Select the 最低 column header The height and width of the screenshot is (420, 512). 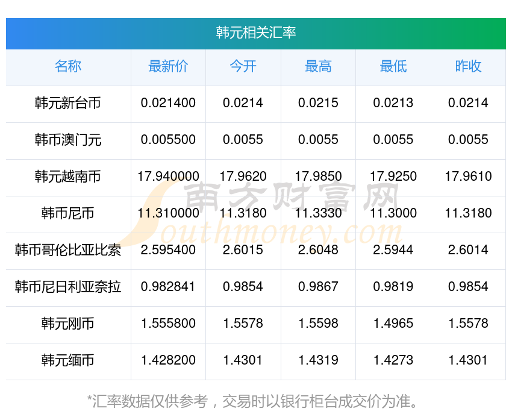393,67
